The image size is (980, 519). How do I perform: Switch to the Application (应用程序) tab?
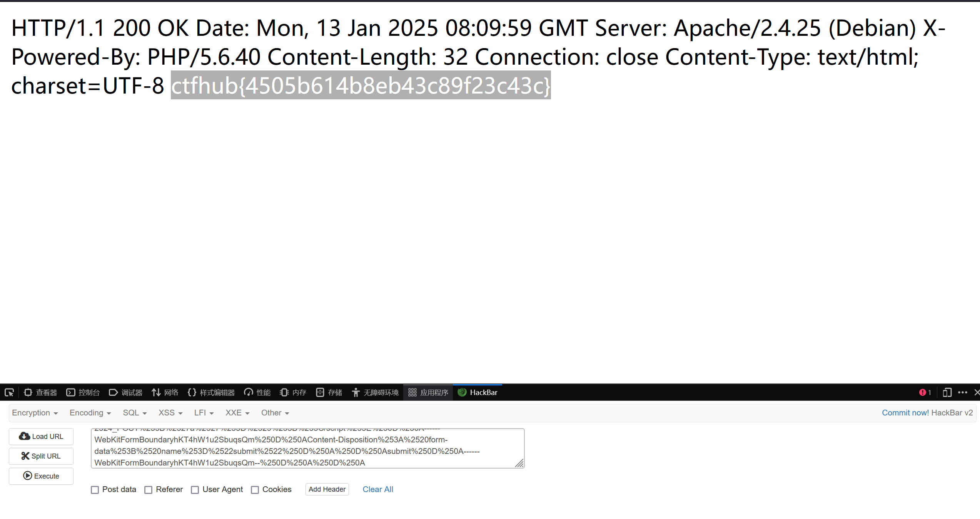click(428, 392)
